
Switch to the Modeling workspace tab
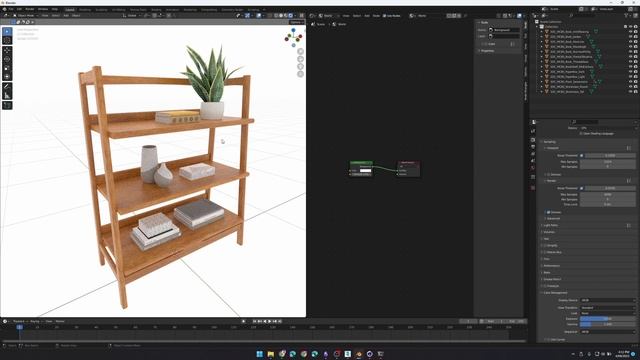pos(85,9)
